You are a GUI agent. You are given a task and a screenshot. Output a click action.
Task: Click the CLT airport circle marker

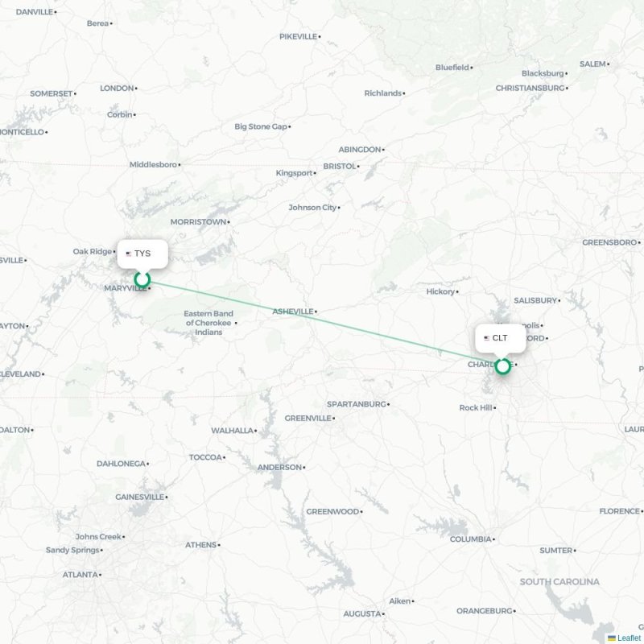[502, 366]
